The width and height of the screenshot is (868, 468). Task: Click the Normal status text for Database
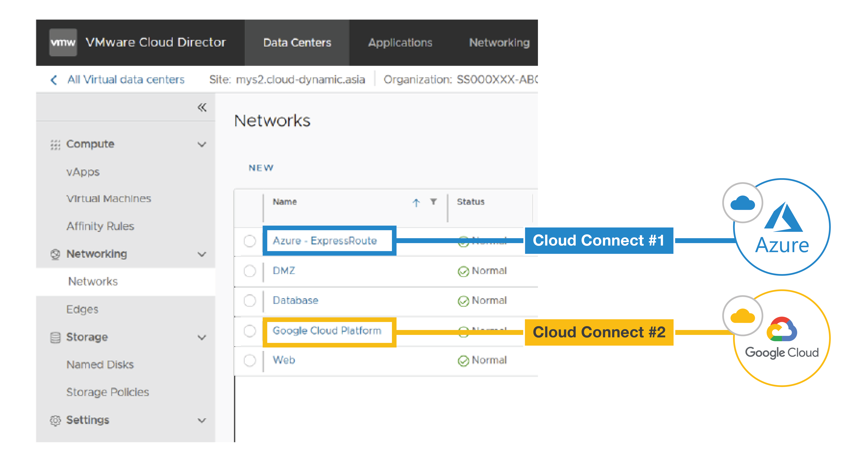click(x=489, y=300)
